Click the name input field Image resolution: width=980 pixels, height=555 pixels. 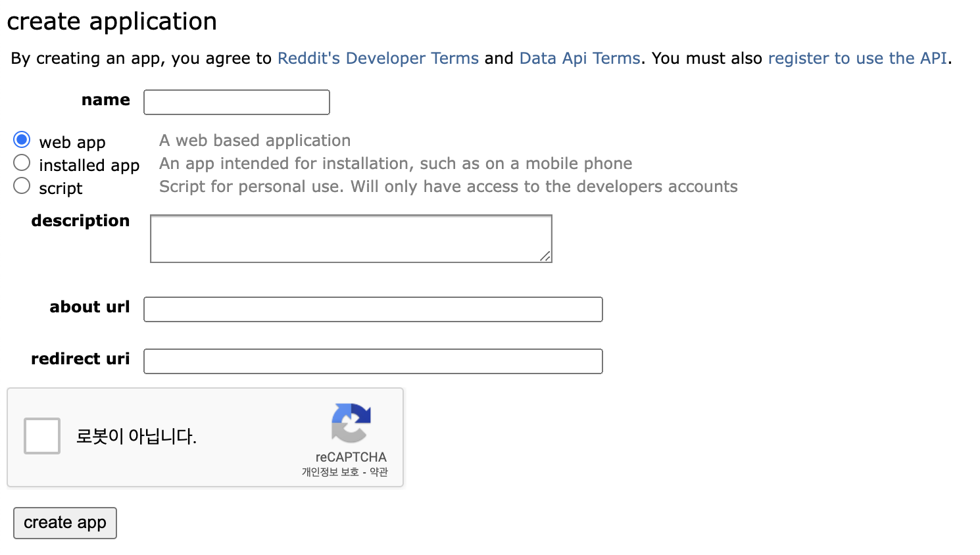click(x=237, y=103)
